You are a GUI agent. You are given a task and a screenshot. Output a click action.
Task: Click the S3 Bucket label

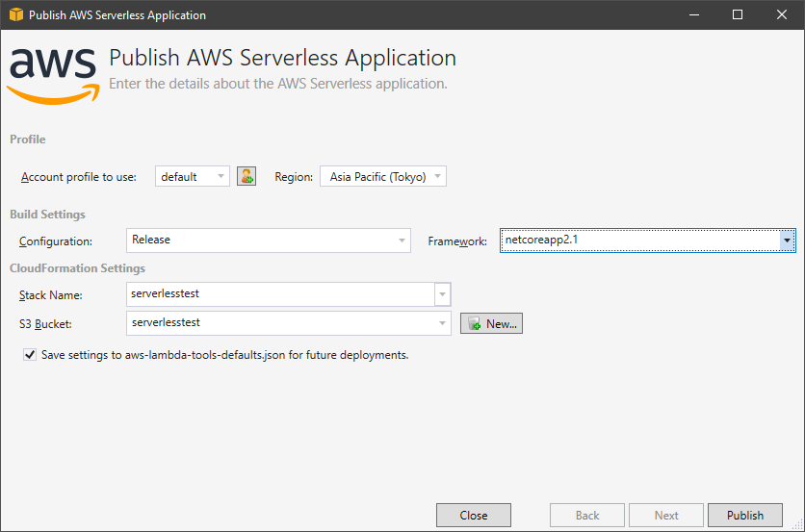(x=45, y=324)
